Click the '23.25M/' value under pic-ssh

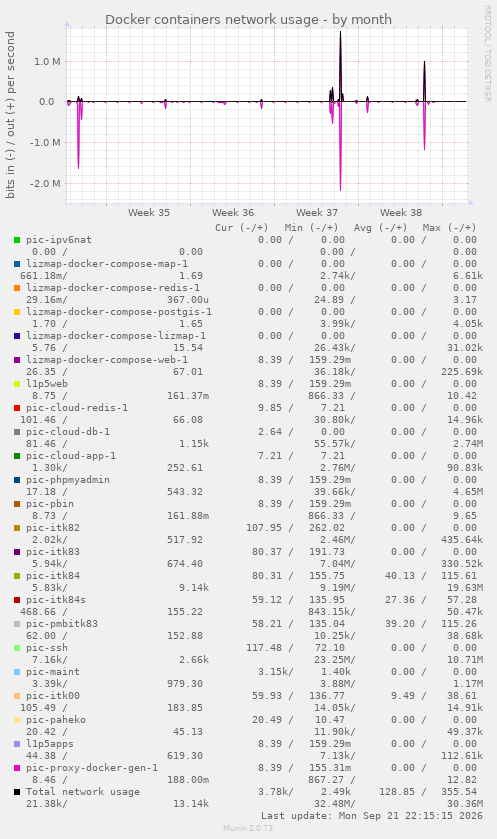pos(334,660)
